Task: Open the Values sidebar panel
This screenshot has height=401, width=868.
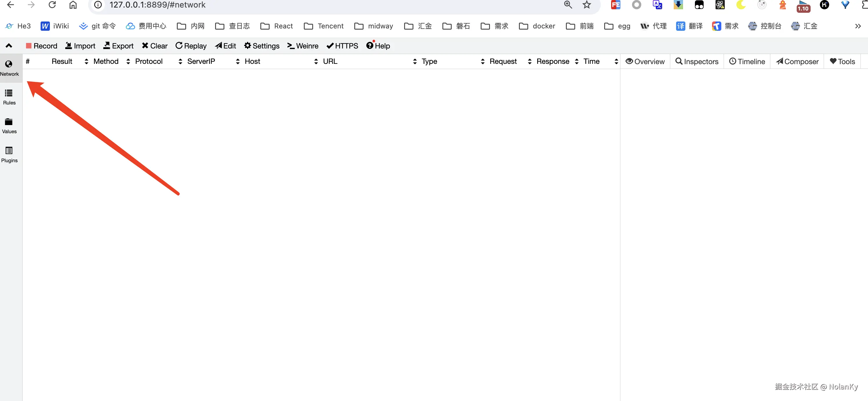Action: pos(9,126)
